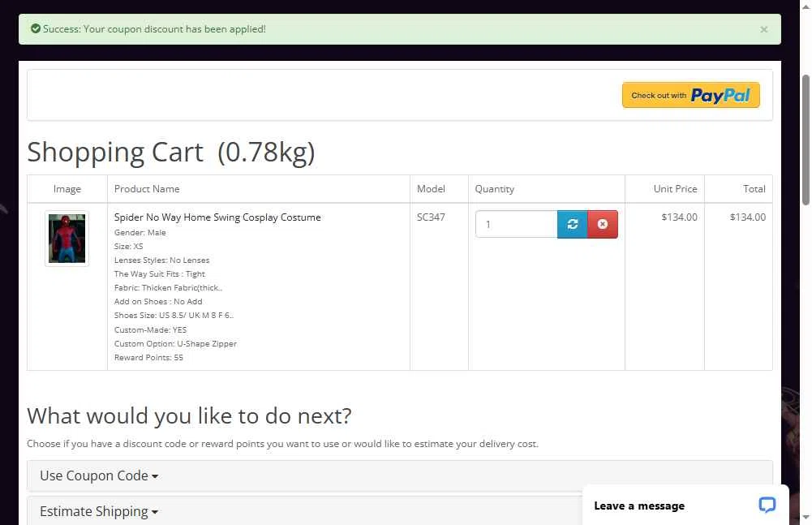This screenshot has height=525, width=812.
Task: Open Spider costume product thumbnail
Action: (67, 239)
